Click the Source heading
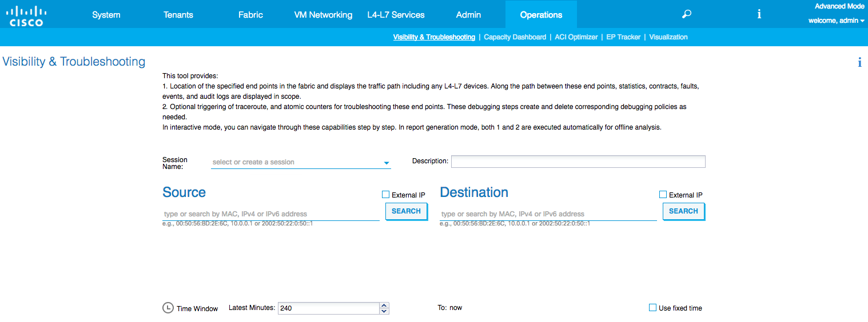This screenshot has width=868, height=322. coord(184,192)
